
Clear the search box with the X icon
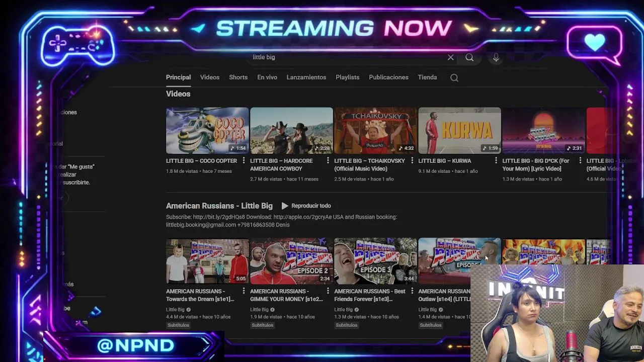451,57
